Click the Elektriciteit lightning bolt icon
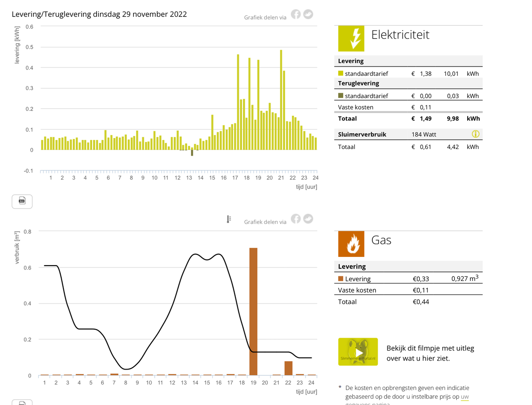The image size is (532, 405). point(351,38)
